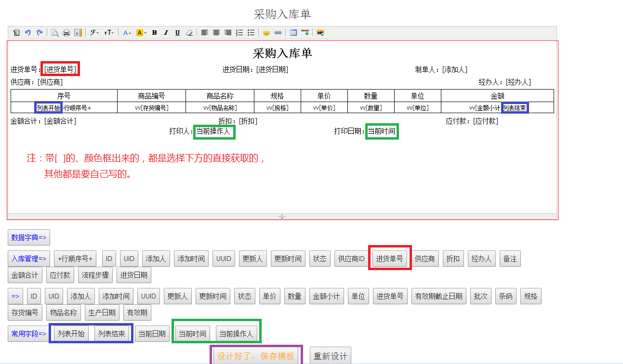Insert an emoticon with the smiley icon
623x364 pixels.
[266, 33]
